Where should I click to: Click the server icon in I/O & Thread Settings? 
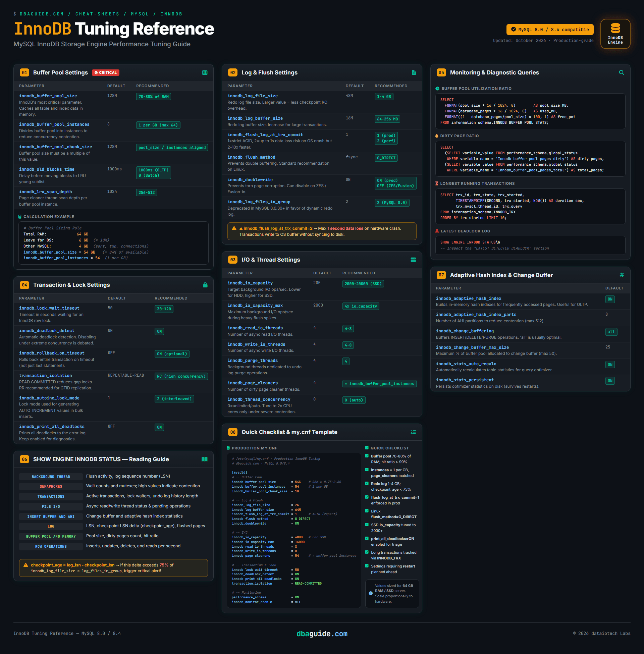tap(413, 260)
